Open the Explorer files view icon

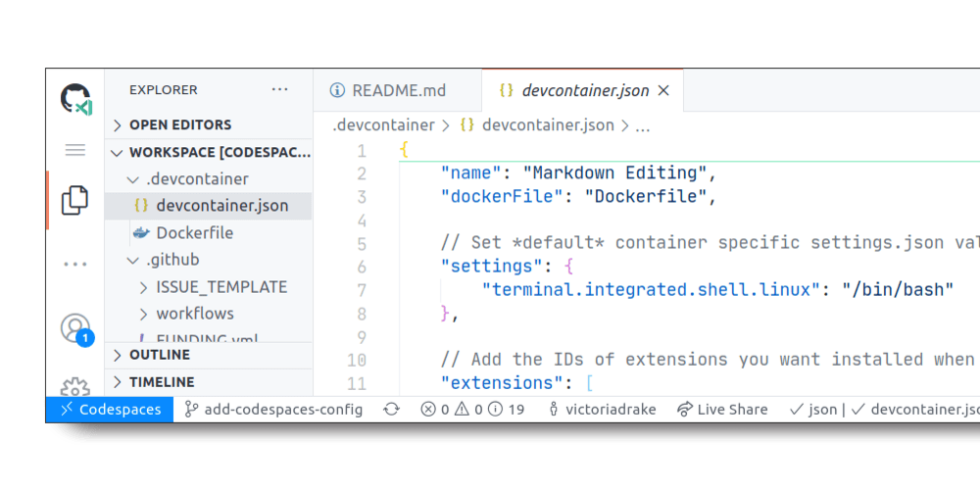click(x=75, y=200)
